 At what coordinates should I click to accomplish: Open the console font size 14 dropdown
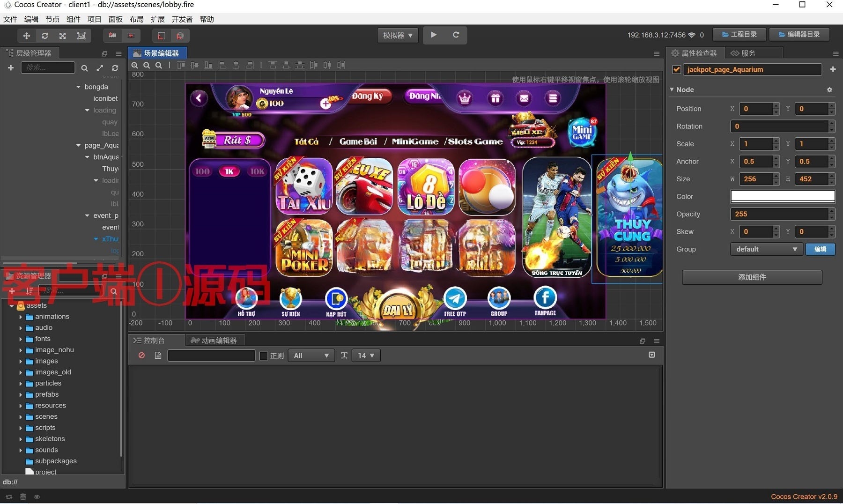coord(366,356)
